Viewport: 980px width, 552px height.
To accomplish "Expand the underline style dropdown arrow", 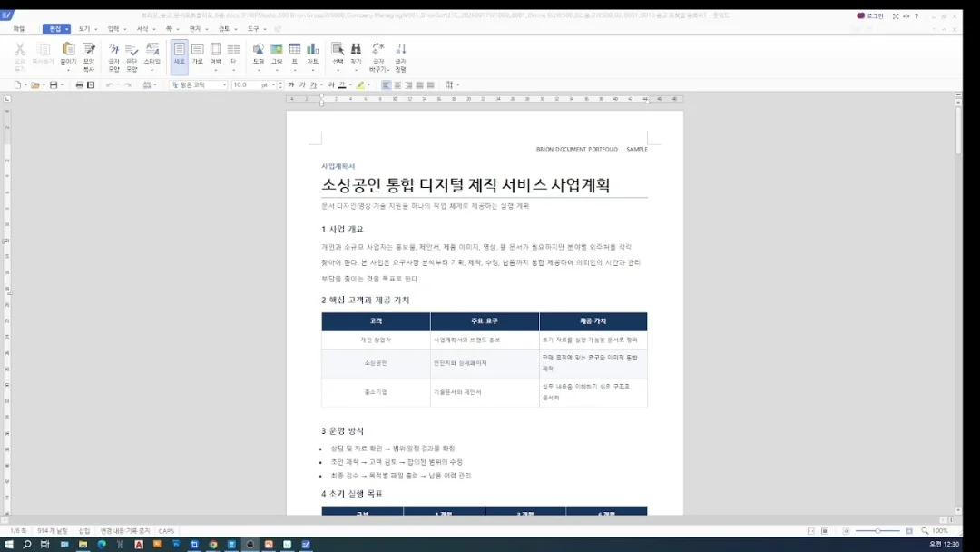I will pyautogui.click(x=321, y=85).
